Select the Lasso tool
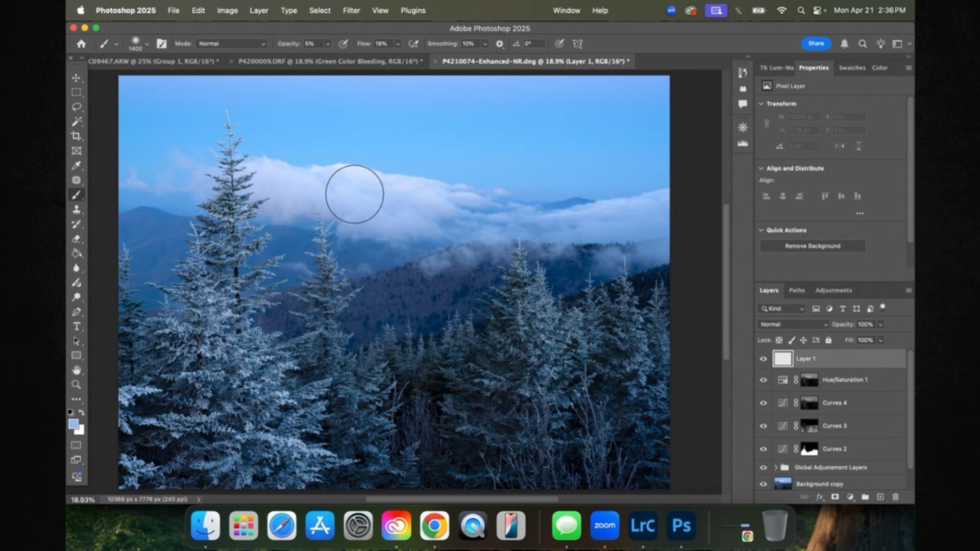 coord(77,107)
